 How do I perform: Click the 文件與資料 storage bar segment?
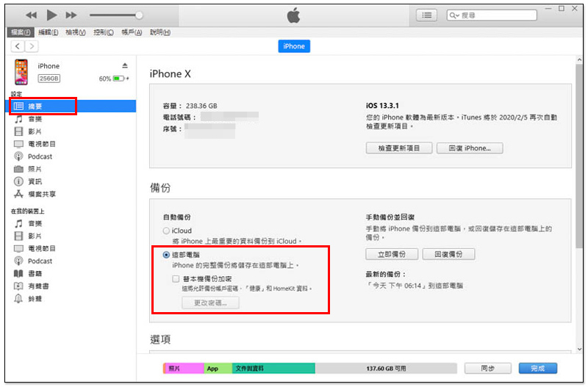(273, 369)
